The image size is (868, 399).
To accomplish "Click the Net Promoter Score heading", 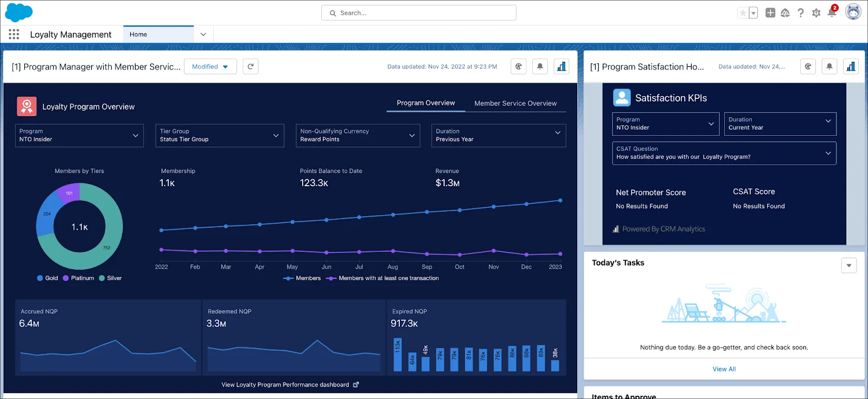I will [x=650, y=193].
